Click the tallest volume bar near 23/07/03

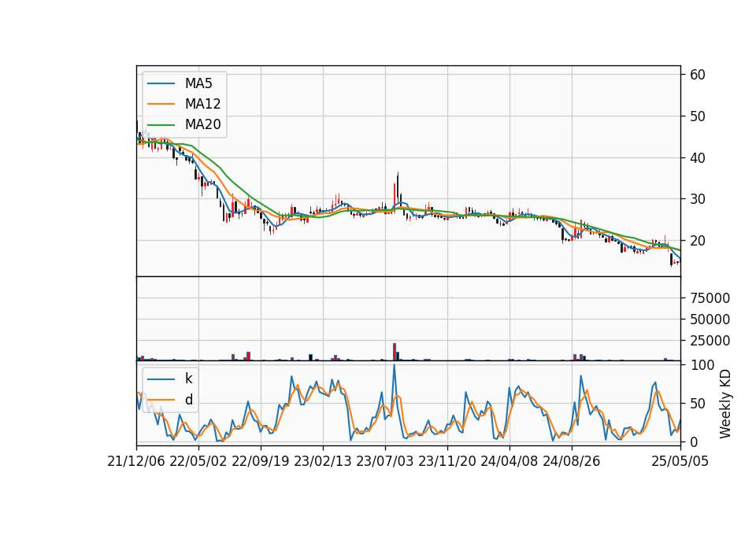pyautogui.click(x=395, y=352)
